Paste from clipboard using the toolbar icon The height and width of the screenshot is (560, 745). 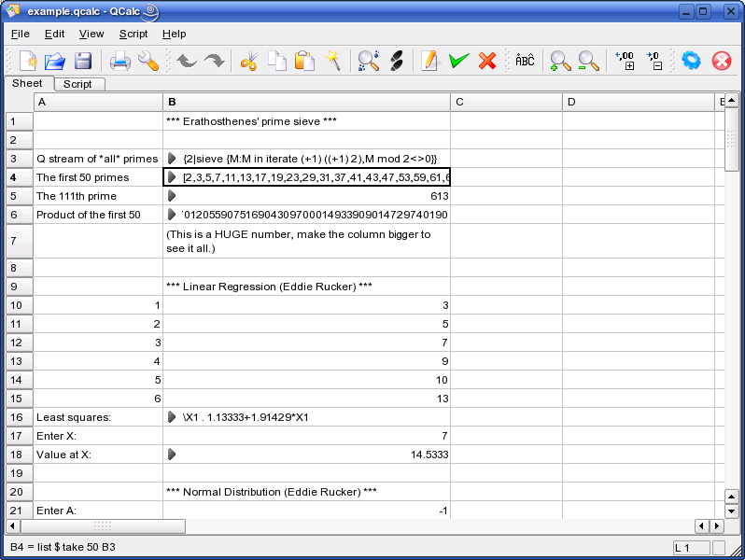pos(304,62)
